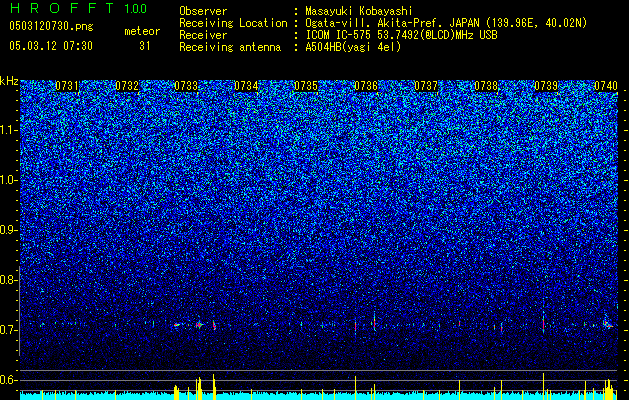Click the 1.0 kHz axis label

click(x=8, y=180)
